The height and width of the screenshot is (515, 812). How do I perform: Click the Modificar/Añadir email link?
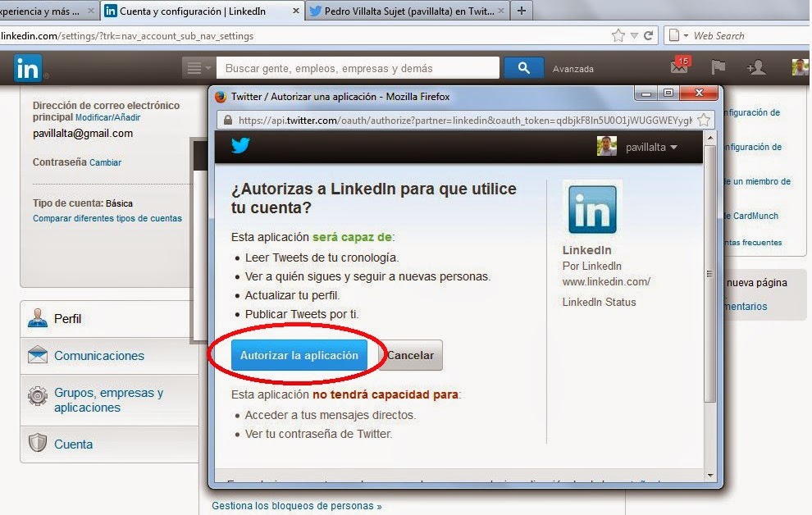107,117
